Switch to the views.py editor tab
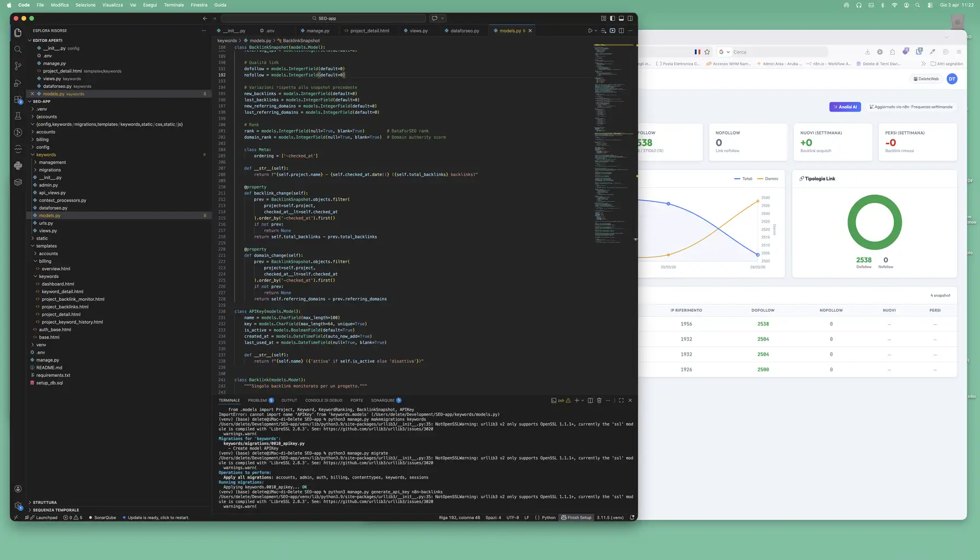Screen dimensions: 980x560 [x=418, y=31]
